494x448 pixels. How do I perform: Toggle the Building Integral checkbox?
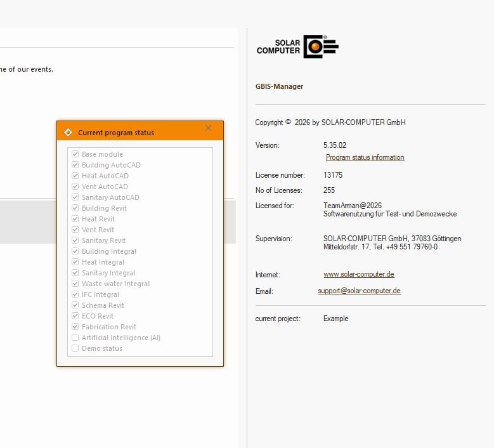click(75, 251)
